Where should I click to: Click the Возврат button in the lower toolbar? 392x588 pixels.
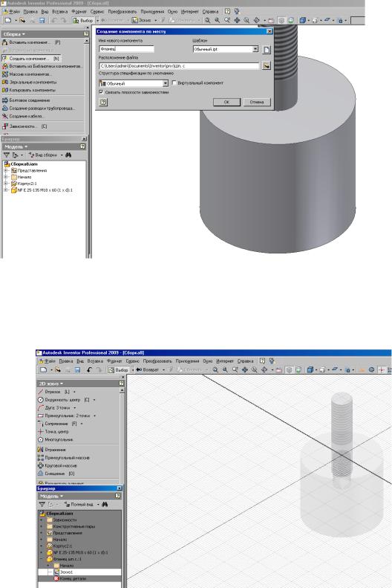click(148, 369)
